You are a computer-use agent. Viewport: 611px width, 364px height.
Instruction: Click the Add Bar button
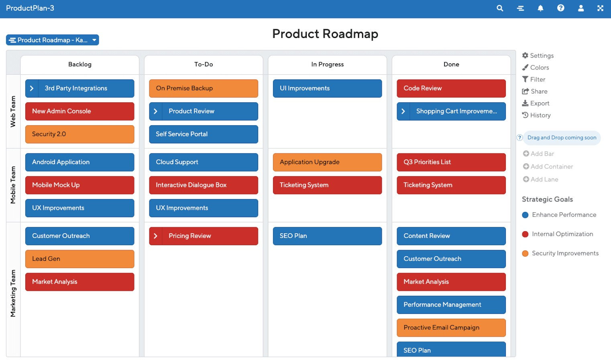point(538,153)
